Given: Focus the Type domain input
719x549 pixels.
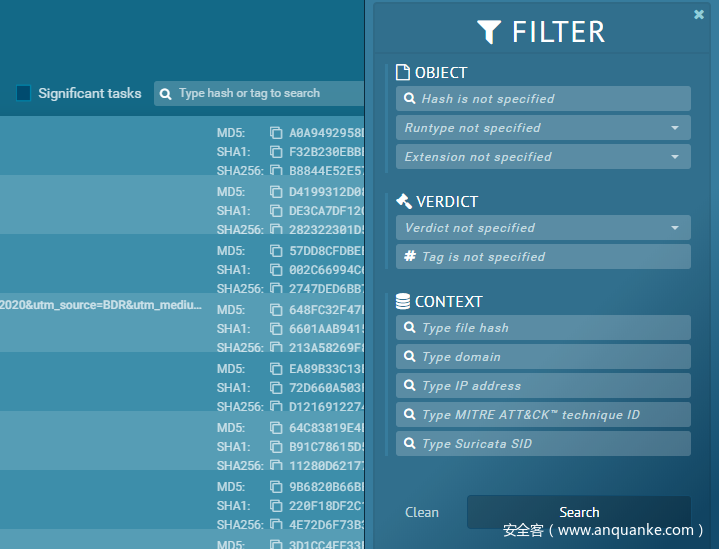Looking at the screenshot, I should click(543, 357).
